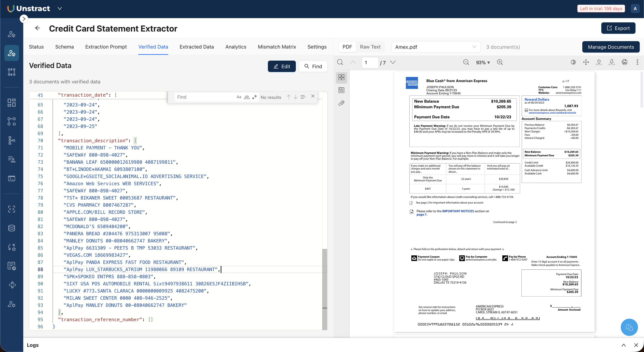Click the PDF viewer print icon
Viewport: 644px width, 352px height.
pos(624,62)
